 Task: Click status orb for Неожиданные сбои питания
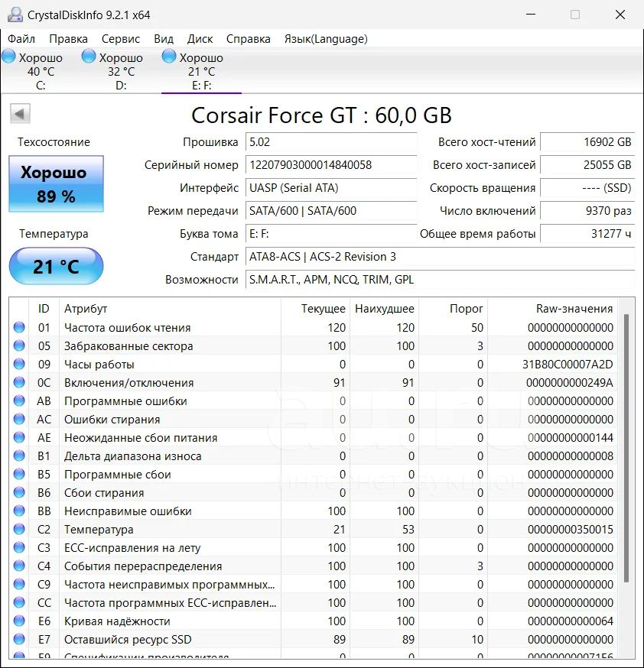pyautogui.click(x=19, y=437)
